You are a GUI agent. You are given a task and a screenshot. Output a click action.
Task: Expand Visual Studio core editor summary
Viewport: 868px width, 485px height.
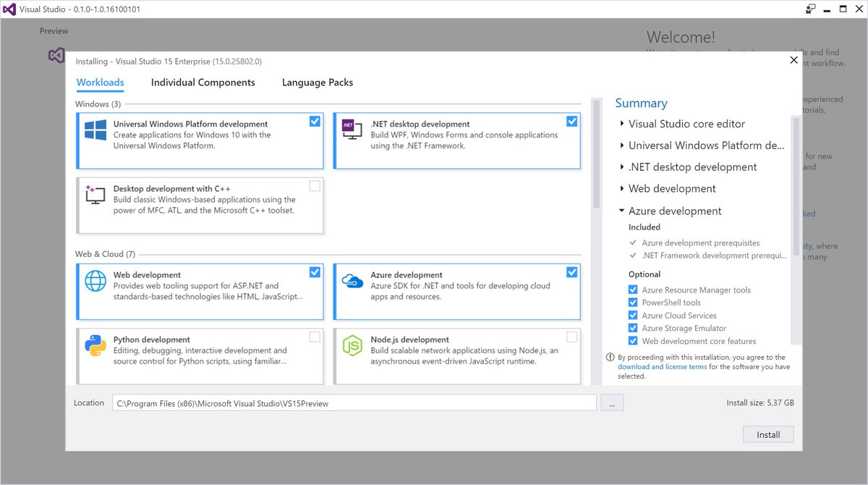621,124
